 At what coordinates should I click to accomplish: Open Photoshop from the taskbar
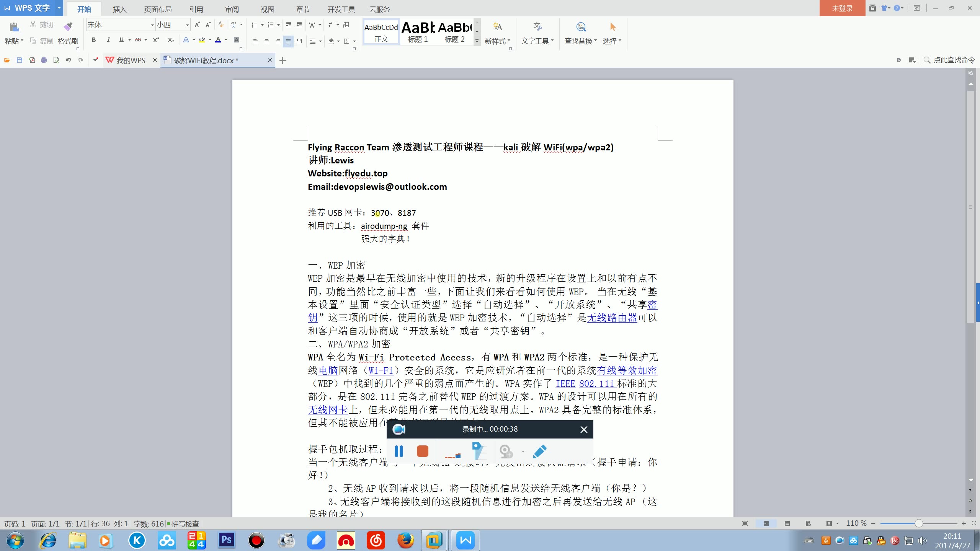pos(227,540)
